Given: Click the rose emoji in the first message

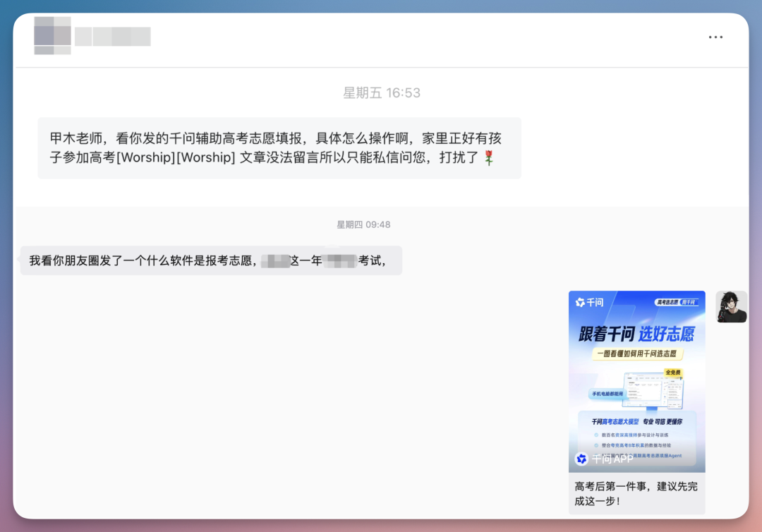Looking at the screenshot, I should [490, 157].
